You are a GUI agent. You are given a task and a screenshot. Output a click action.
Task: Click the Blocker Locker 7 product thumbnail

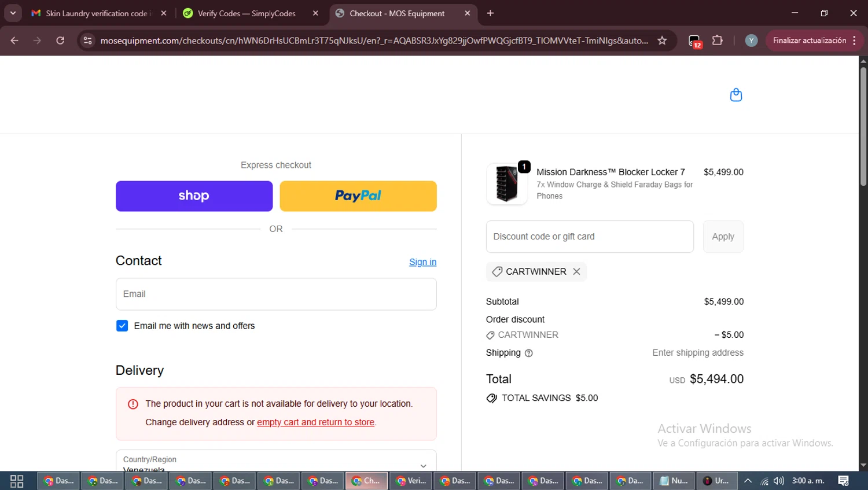coord(507,184)
